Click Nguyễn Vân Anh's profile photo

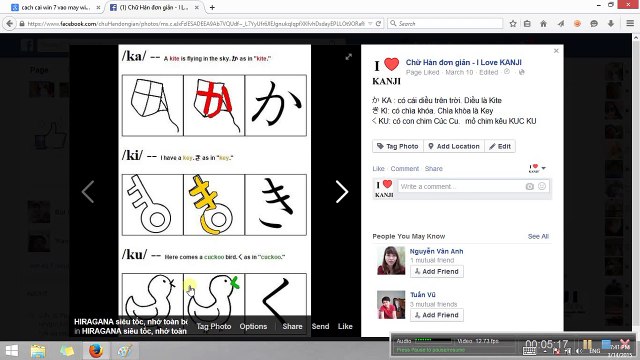[391, 260]
